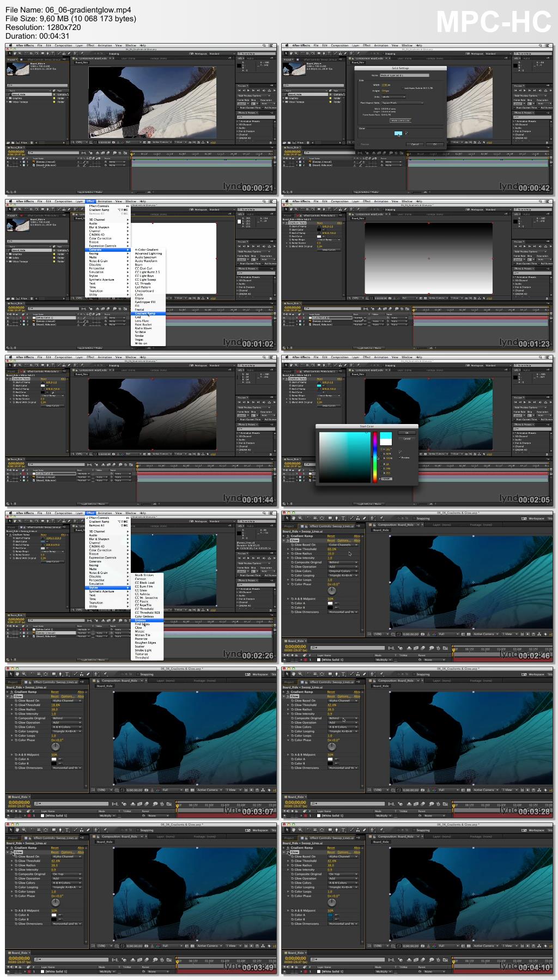
Task: Expand the Graphics folder in the 00:01:02 Project panel
Action: (x=7, y=254)
